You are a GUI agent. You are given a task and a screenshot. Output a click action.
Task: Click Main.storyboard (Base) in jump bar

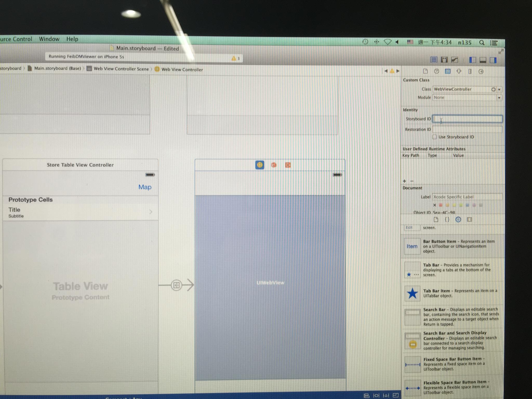55,68
